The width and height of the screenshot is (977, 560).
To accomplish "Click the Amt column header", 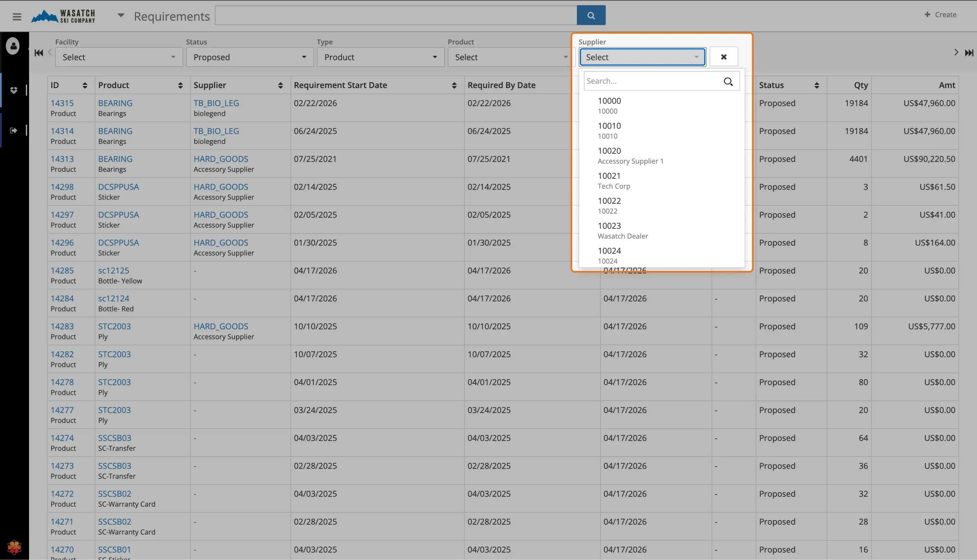I will tap(947, 85).
